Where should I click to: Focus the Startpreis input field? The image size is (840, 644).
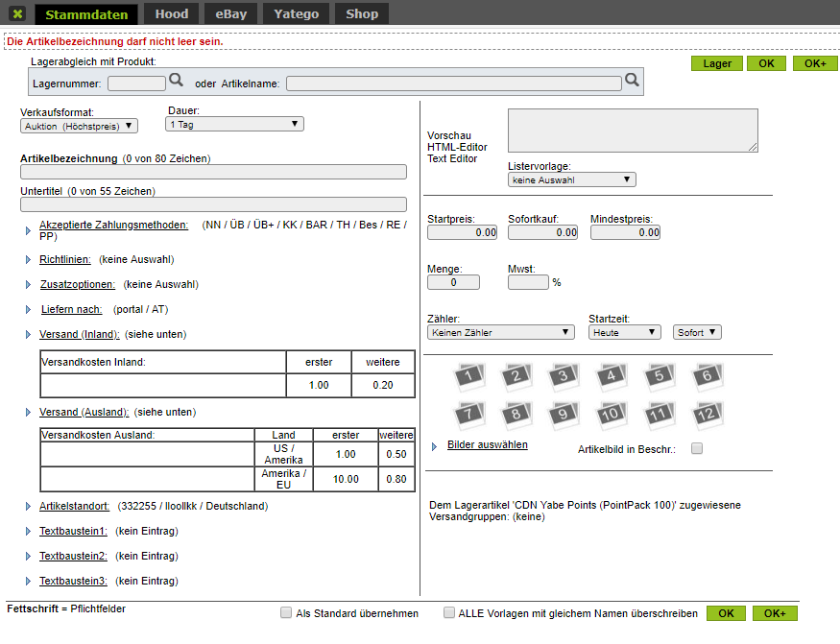[x=462, y=232]
